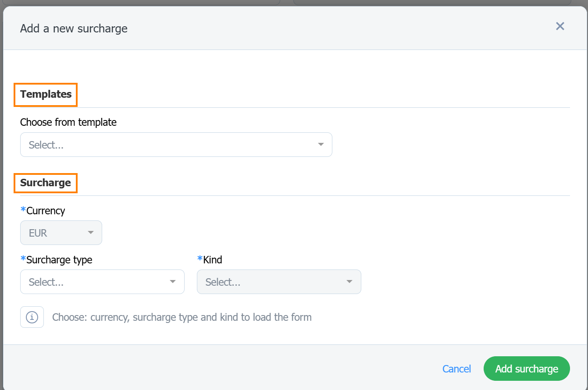This screenshot has height=390, width=588.
Task: Click the info icon beside the form hint
Action: point(32,317)
